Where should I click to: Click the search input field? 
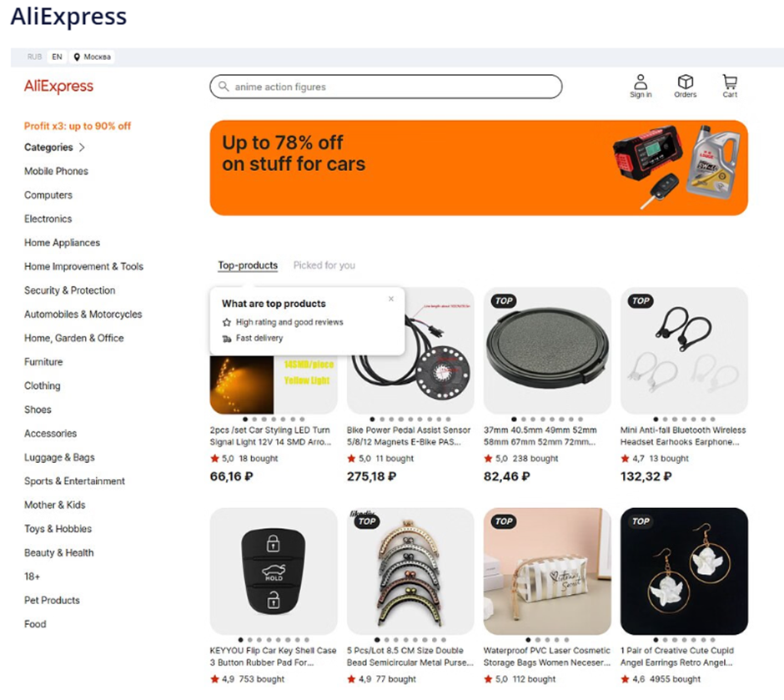tap(386, 87)
